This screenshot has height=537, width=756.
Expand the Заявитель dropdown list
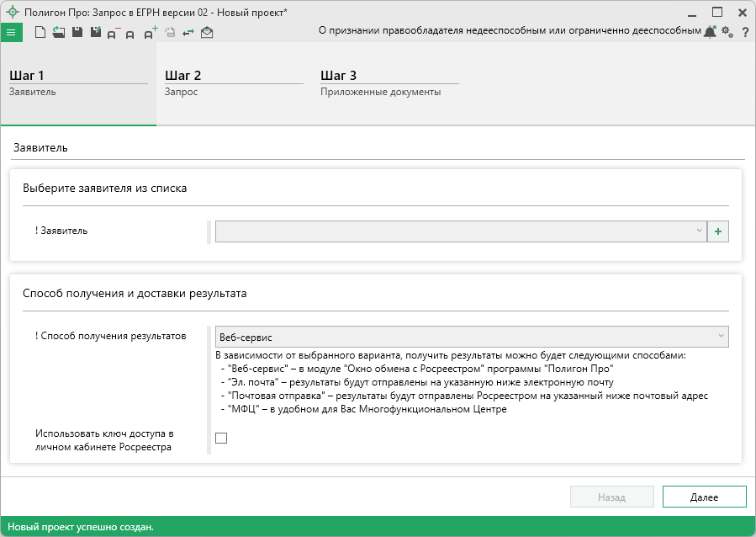click(x=700, y=231)
